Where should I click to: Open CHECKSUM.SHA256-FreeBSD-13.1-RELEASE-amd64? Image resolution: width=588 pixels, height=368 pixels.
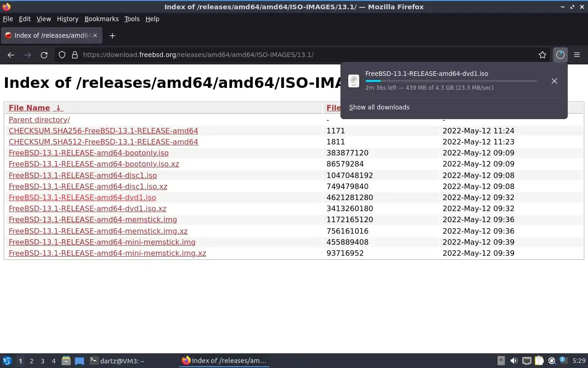[103, 131]
